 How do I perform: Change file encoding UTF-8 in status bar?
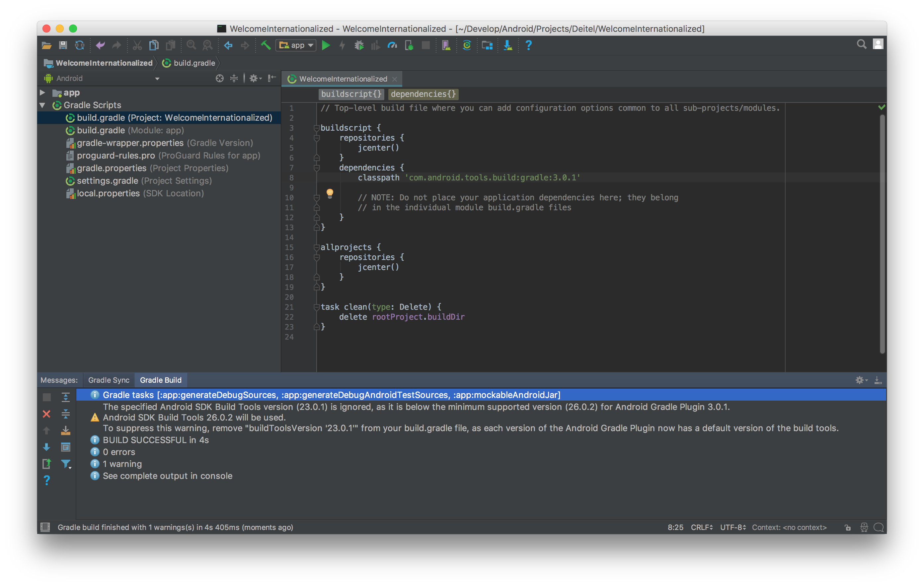pyautogui.click(x=732, y=527)
